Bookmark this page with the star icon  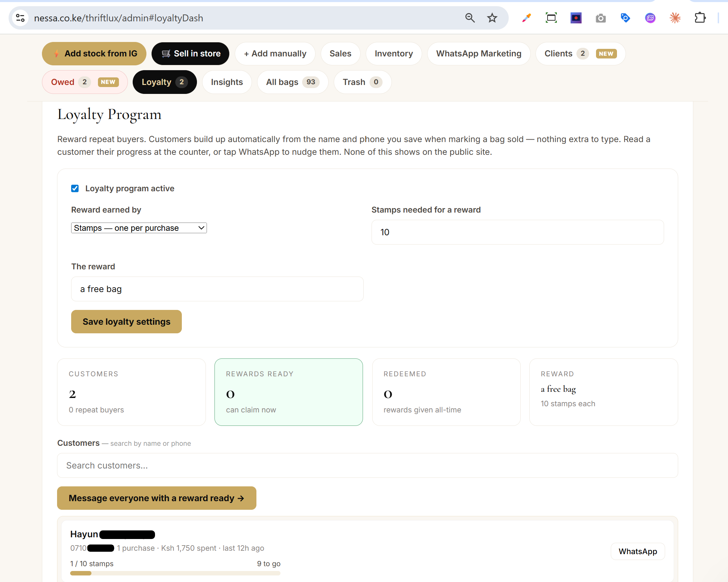click(492, 18)
